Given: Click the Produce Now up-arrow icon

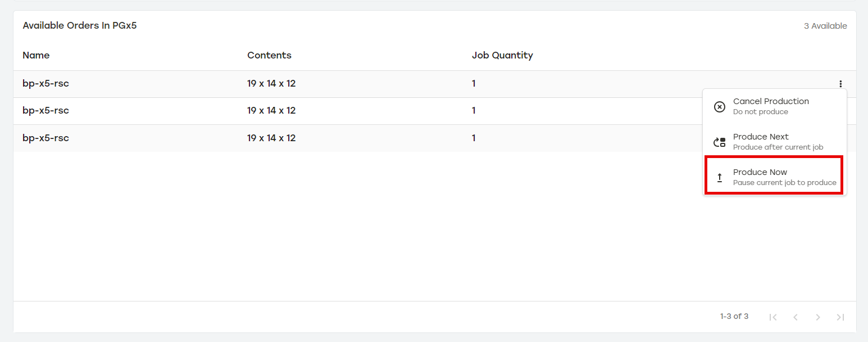Looking at the screenshot, I should click(x=719, y=178).
